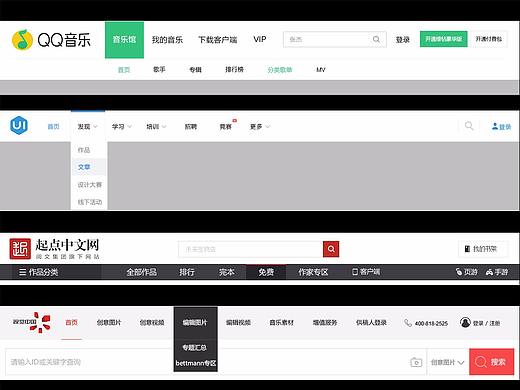Expand the 作品分类 hamburger menu
The height and width of the screenshot is (390, 520).
(38, 272)
